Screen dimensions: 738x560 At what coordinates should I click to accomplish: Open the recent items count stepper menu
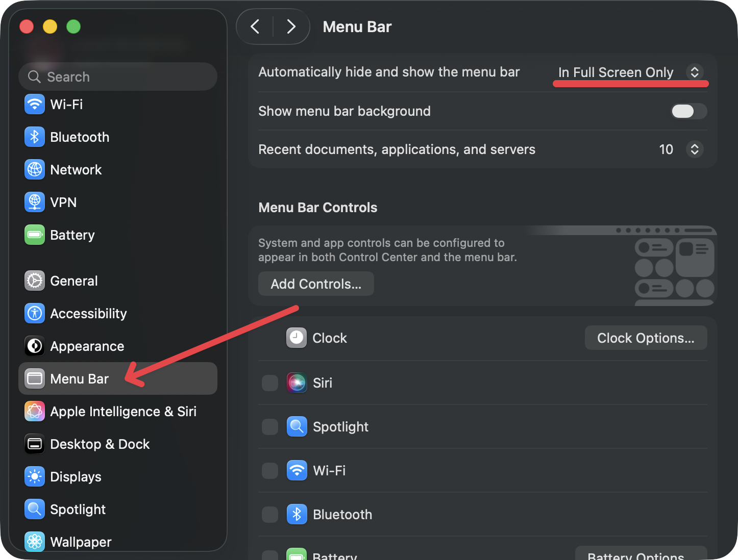coord(695,149)
